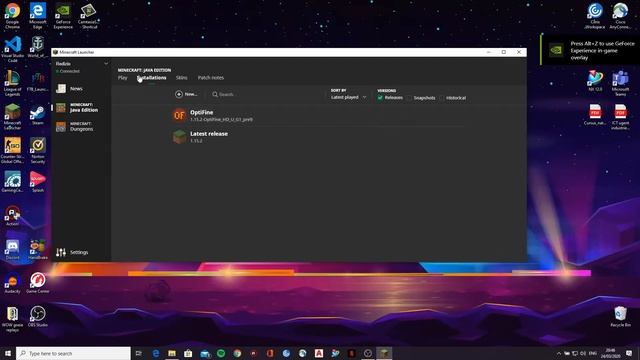Screen dimensions: 640x360
Task: Open Google Chrome desktop shortcut
Action: [x=12, y=16]
